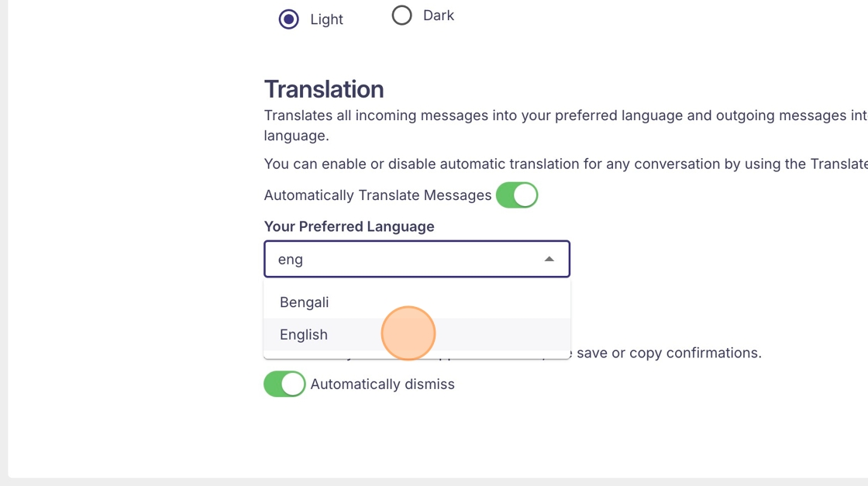Click the "Your Preferred Language" field label

tap(349, 226)
